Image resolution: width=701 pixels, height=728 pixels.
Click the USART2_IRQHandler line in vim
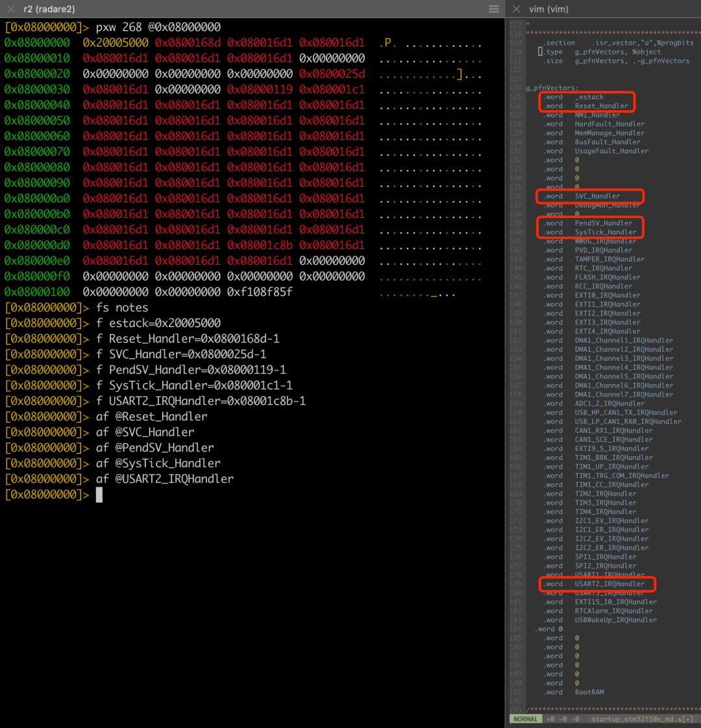coord(609,584)
